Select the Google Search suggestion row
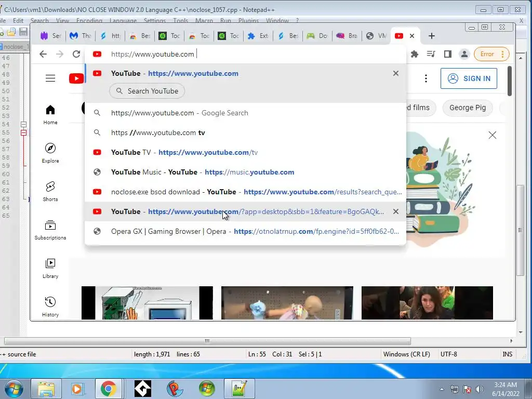 tap(245, 113)
